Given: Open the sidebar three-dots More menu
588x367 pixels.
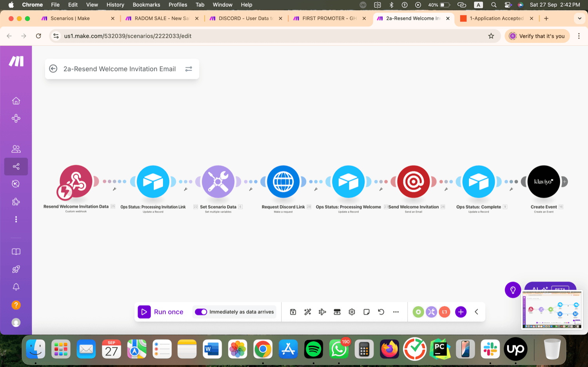Looking at the screenshot, I should pos(16,219).
